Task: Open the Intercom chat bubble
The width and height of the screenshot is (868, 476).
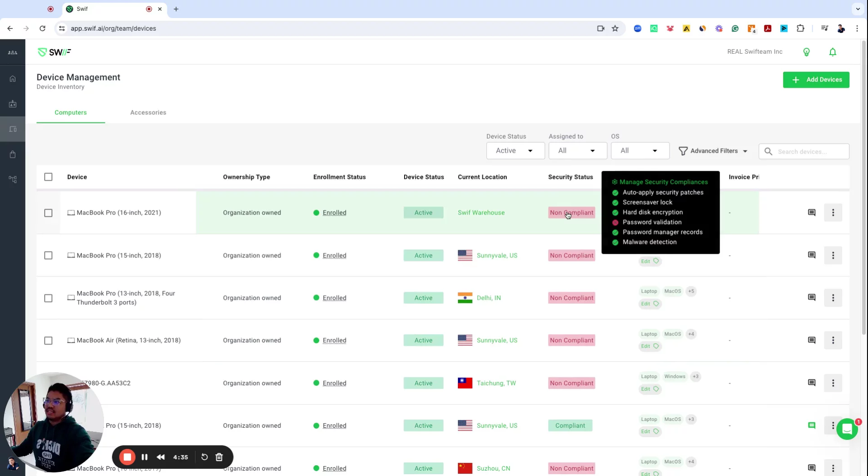Action: coord(847,429)
